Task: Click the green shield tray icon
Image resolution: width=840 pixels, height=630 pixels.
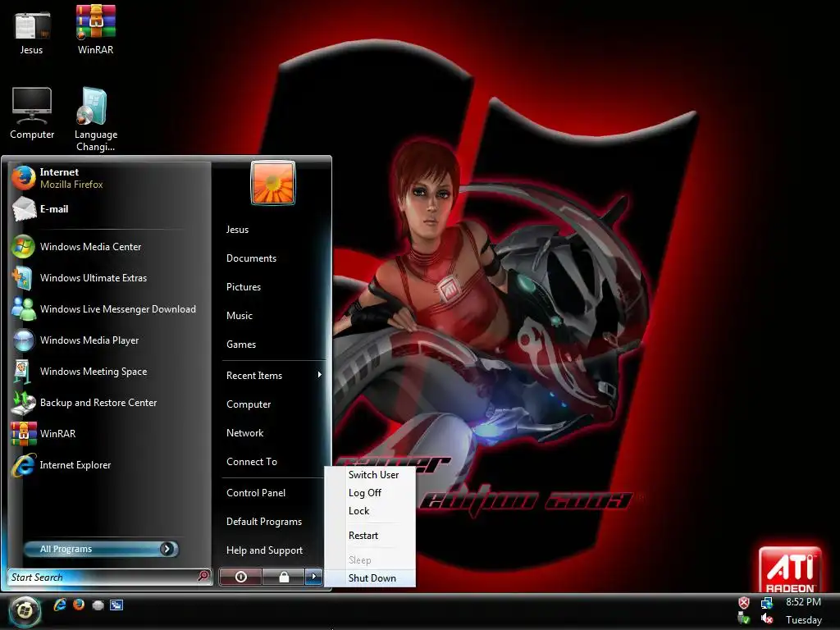Action: (743, 619)
